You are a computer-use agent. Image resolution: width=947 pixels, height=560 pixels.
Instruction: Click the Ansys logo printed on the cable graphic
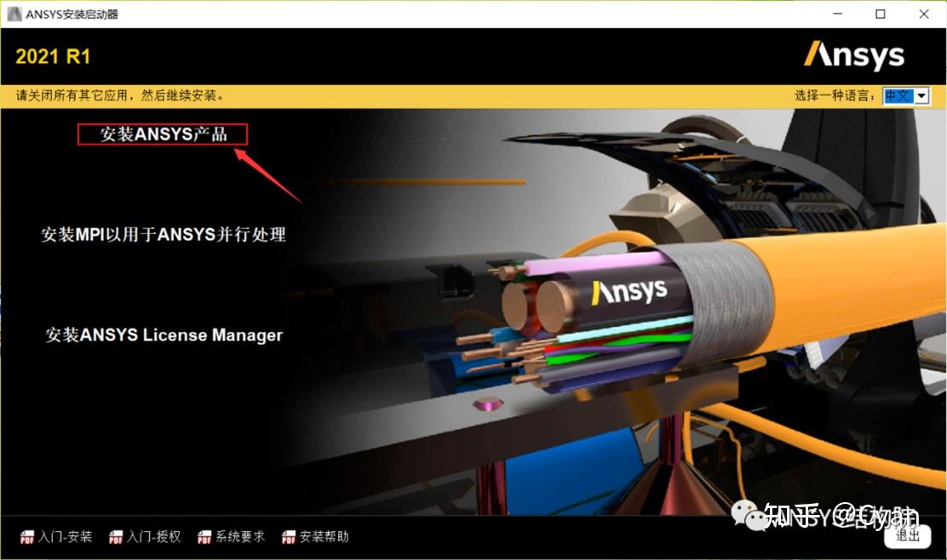tap(630, 292)
